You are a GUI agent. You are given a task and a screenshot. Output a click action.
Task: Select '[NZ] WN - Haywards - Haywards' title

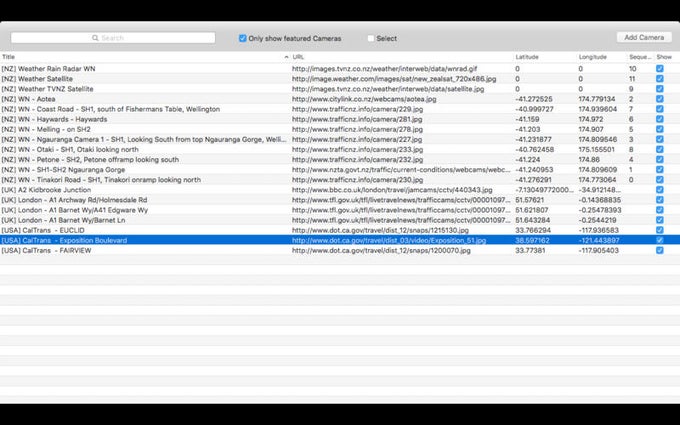54,119
